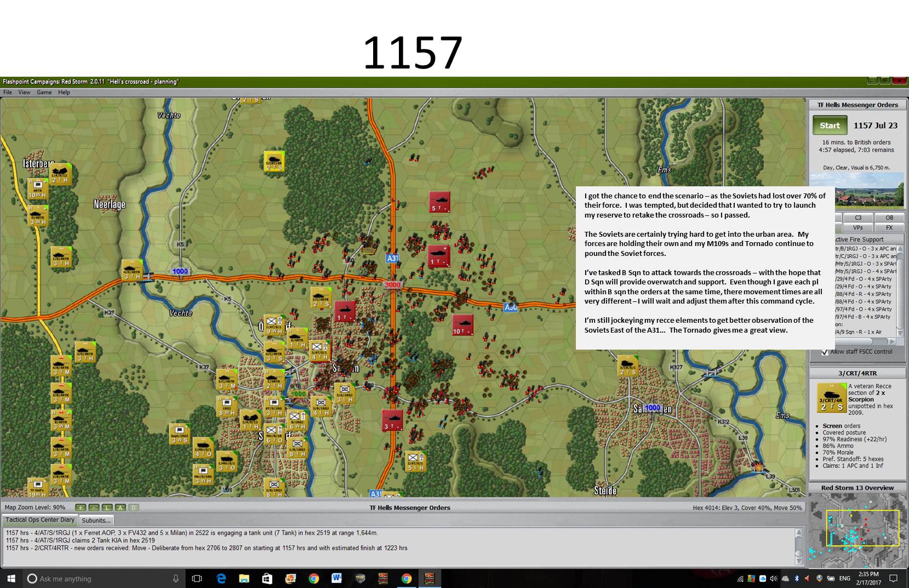Screen dimensions: 909x588
Task: Select the red Soviet '3 T' counter on the A31
Action: click(x=392, y=420)
